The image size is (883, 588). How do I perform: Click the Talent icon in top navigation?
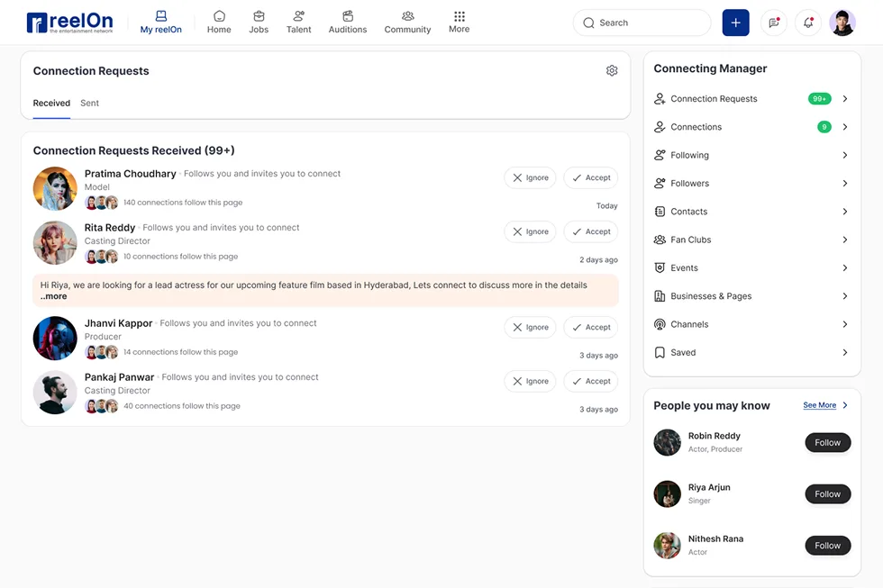coord(298,16)
